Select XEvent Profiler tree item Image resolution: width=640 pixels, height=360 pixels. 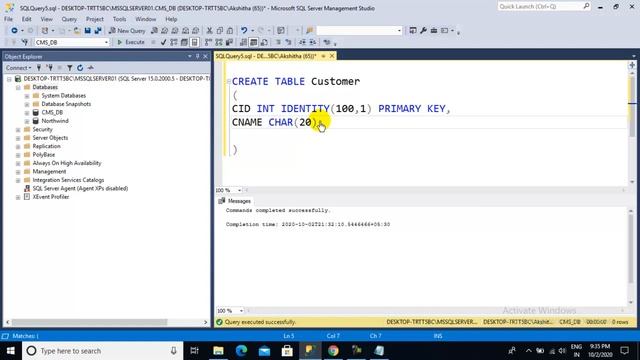[x=51, y=197]
